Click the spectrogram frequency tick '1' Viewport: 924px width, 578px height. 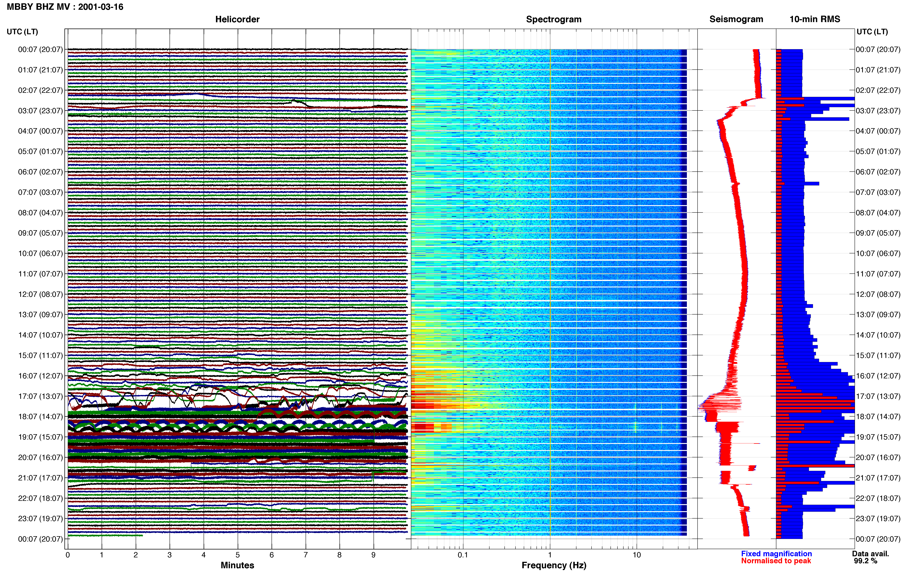click(x=550, y=555)
